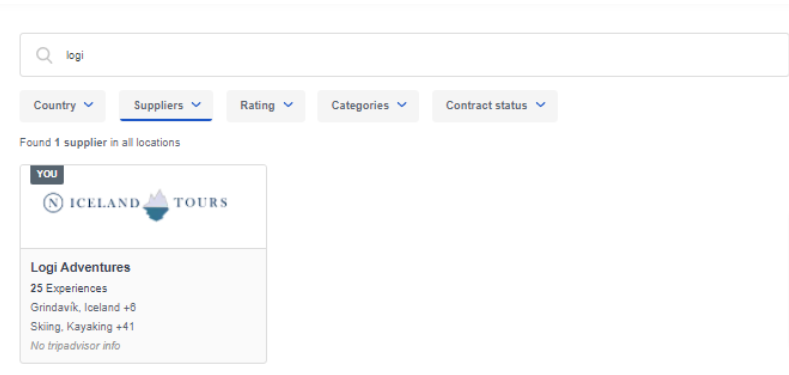
Task: Expand the Categories filter
Action: click(x=368, y=106)
